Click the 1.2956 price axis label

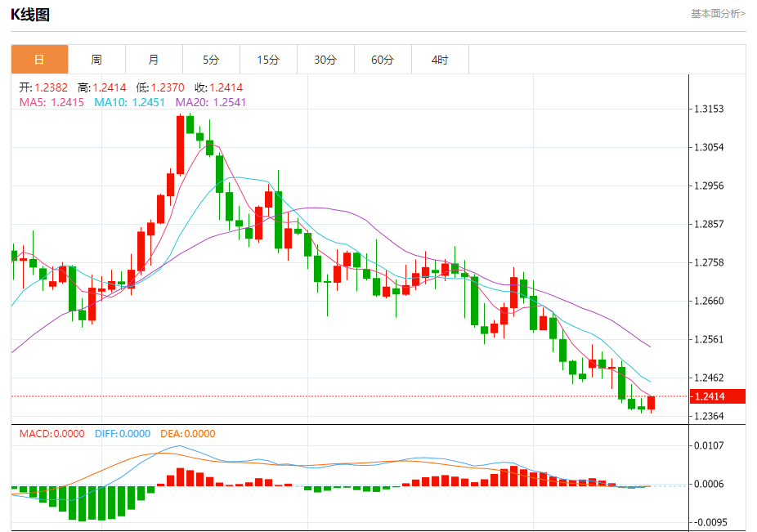[709, 186]
